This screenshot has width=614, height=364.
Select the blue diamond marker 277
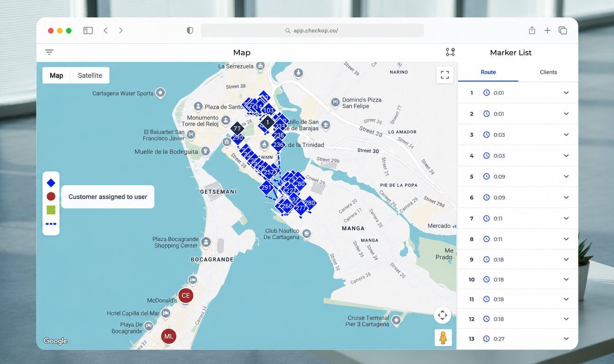[x=301, y=208]
